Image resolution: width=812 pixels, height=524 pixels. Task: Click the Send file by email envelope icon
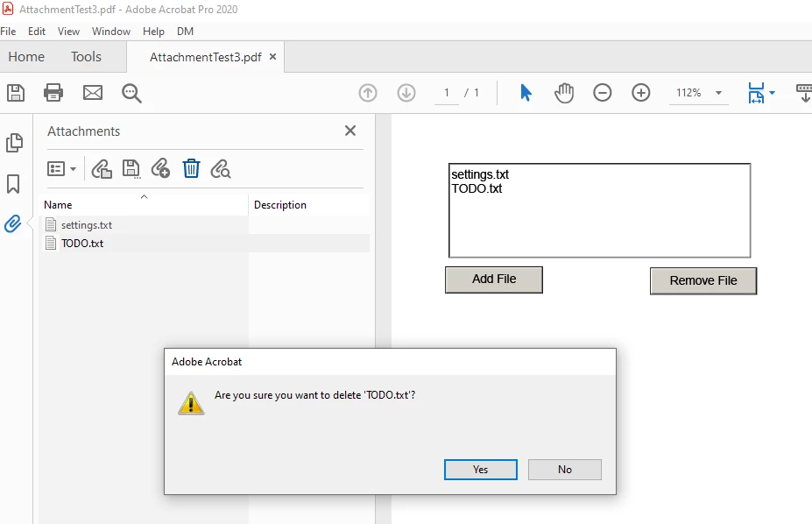pos(93,93)
